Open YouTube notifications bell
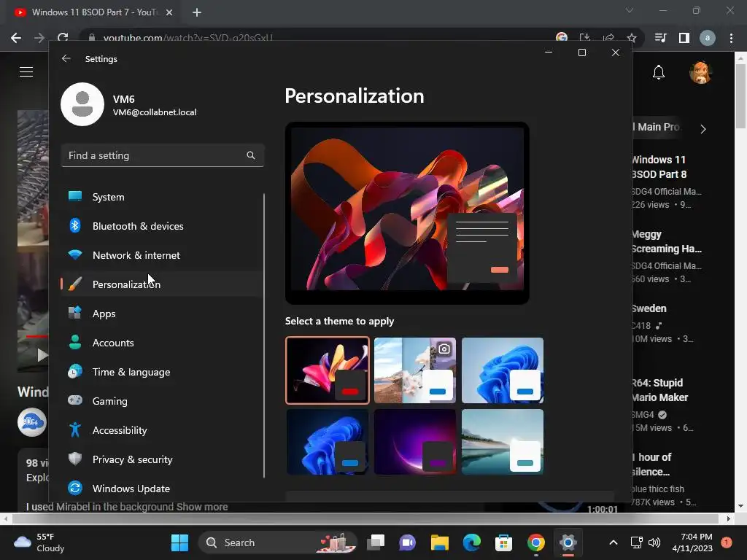The image size is (747, 560). (659, 72)
